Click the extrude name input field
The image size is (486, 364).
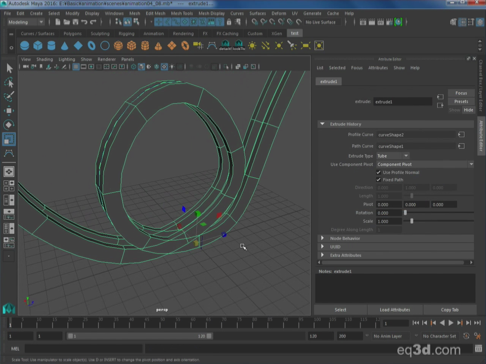pyautogui.click(x=403, y=102)
